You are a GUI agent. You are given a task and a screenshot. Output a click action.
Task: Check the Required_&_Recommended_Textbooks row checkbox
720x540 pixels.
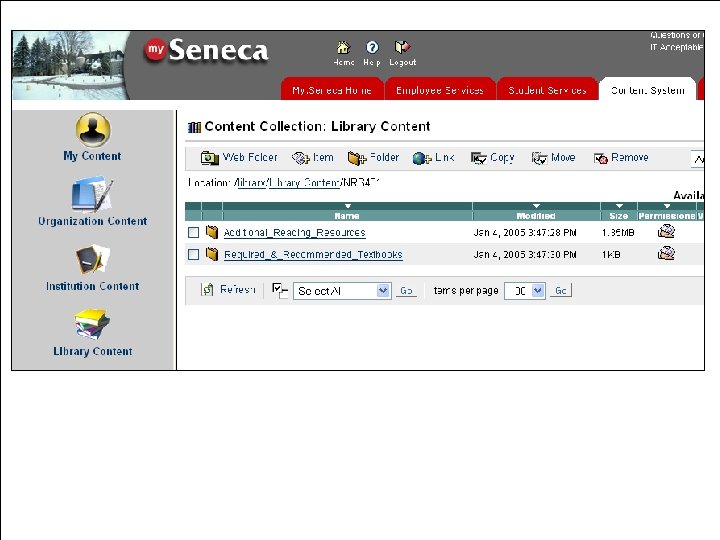click(193, 254)
